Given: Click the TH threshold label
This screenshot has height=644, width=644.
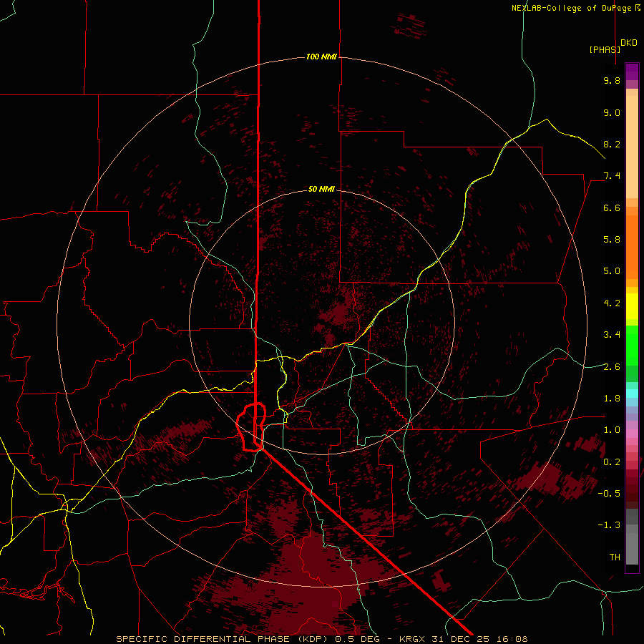Looking at the screenshot, I should [615, 557].
